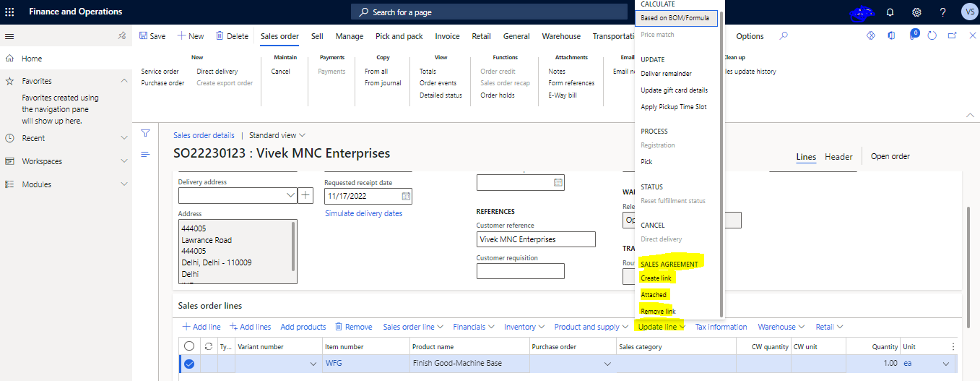Image resolution: width=980 pixels, height=381 pixels.
Task: Pin the navigation pane icon
Action: (x=122, y=36)
